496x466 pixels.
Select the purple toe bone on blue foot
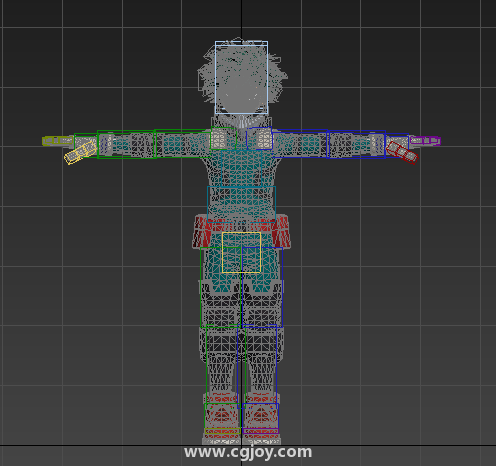coord(261,431)
